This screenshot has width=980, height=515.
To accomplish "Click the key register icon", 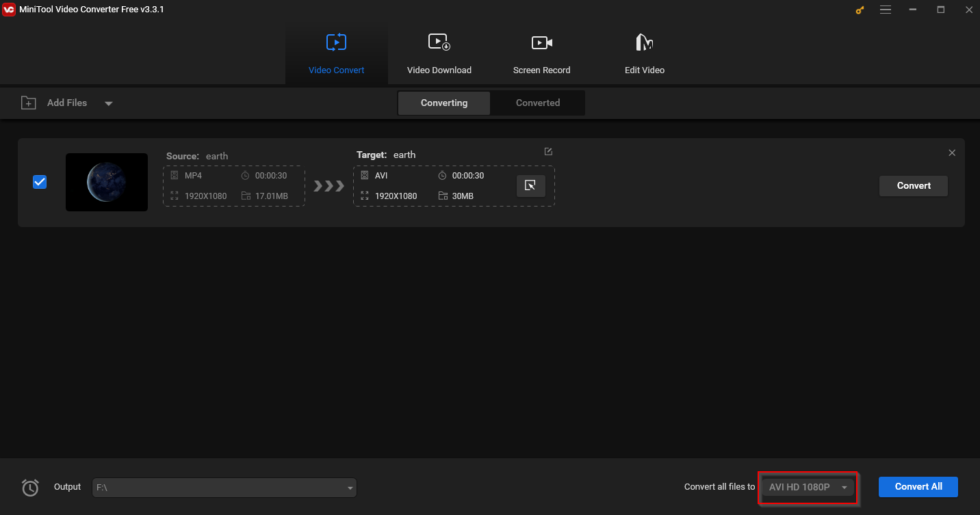I will click(x=860, y=10).
